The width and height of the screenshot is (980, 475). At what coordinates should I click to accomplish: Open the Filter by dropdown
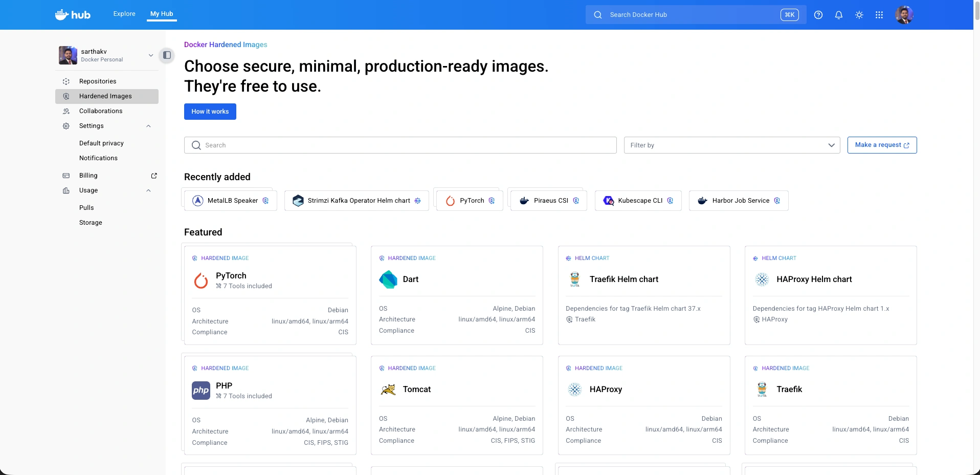(x=732, y=145)
